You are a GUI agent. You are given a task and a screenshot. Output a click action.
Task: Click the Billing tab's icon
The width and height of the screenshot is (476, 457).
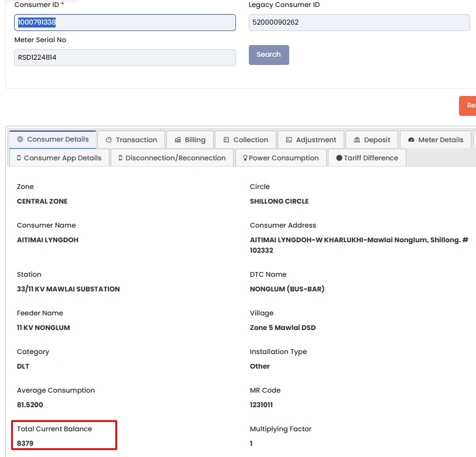point(178,140)
